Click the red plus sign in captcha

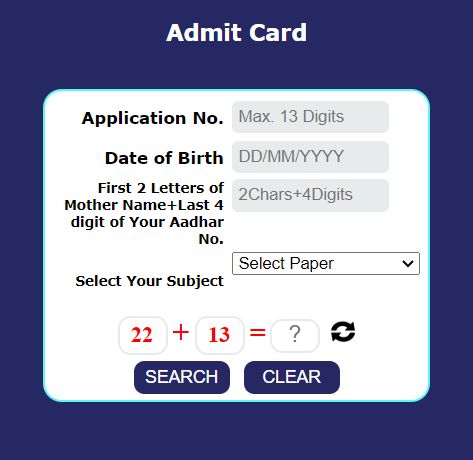181,332
